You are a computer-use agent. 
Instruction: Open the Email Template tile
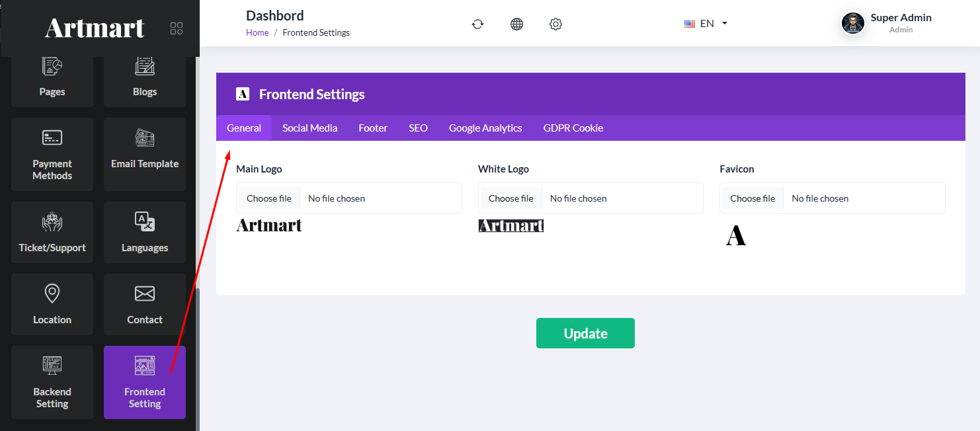click(x=145, y=155)
